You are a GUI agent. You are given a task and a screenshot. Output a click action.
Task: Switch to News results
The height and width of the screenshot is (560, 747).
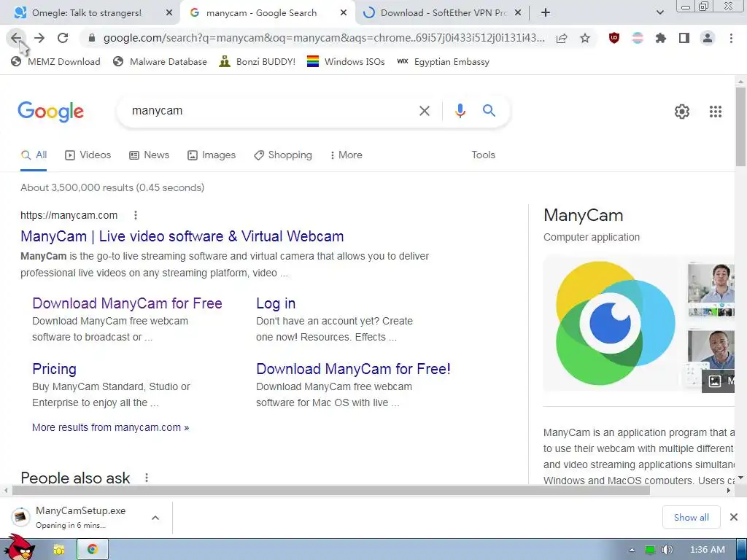pos(150,155)
